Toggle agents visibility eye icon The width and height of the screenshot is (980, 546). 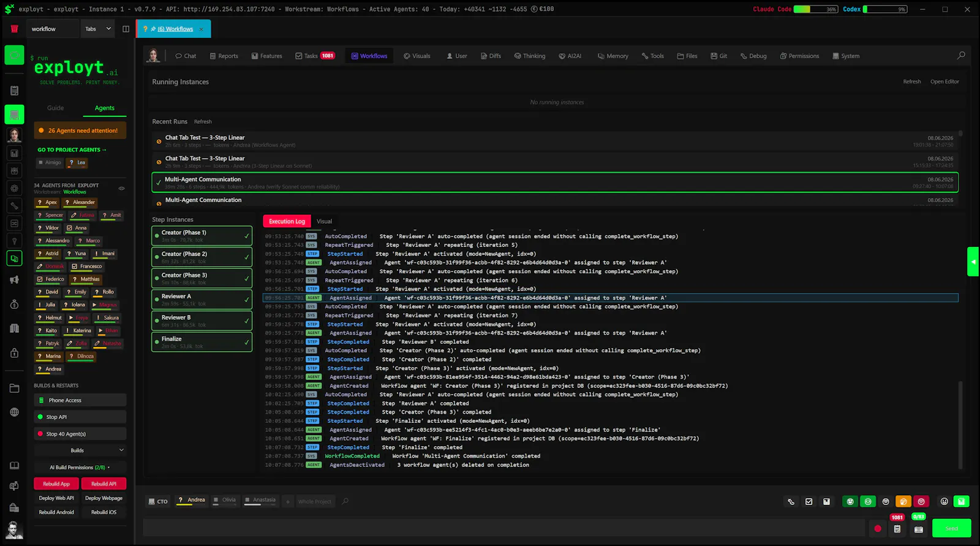click(x=121, y=188)
